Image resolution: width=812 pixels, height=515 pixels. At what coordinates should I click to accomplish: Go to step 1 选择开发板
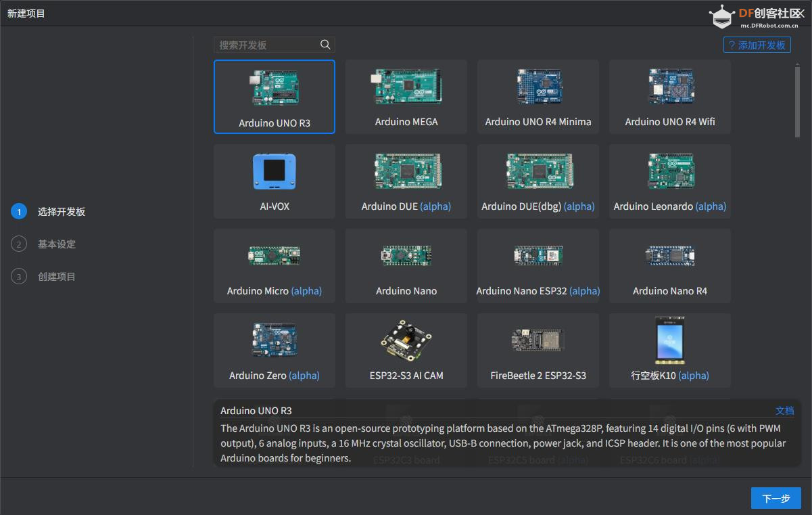click(x=49, y=212)
